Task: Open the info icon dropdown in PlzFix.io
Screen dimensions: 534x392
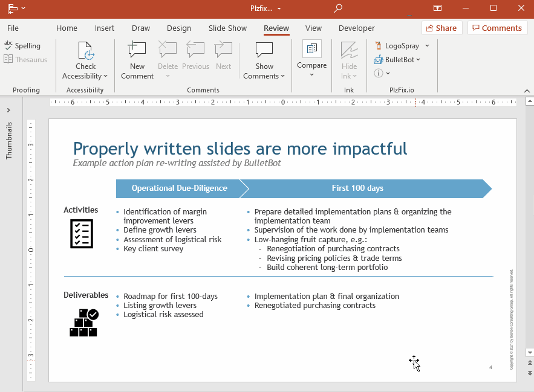Action: [382, 73]
